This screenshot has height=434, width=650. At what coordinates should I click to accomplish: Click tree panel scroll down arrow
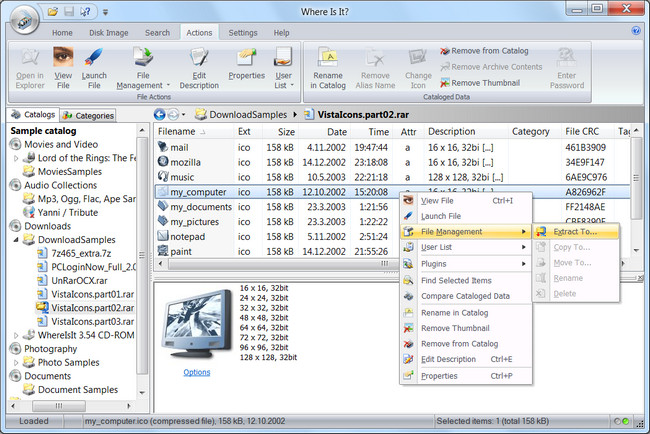pyautogui.click(x=142, y=393)
